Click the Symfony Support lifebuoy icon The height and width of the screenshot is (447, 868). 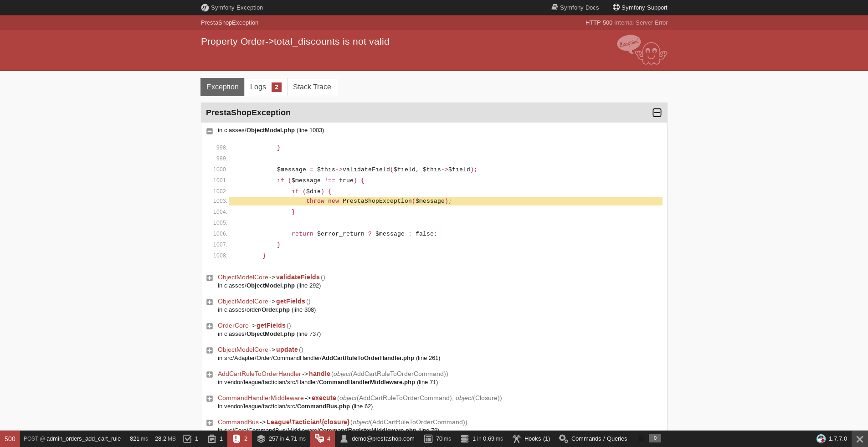[616, 7]
